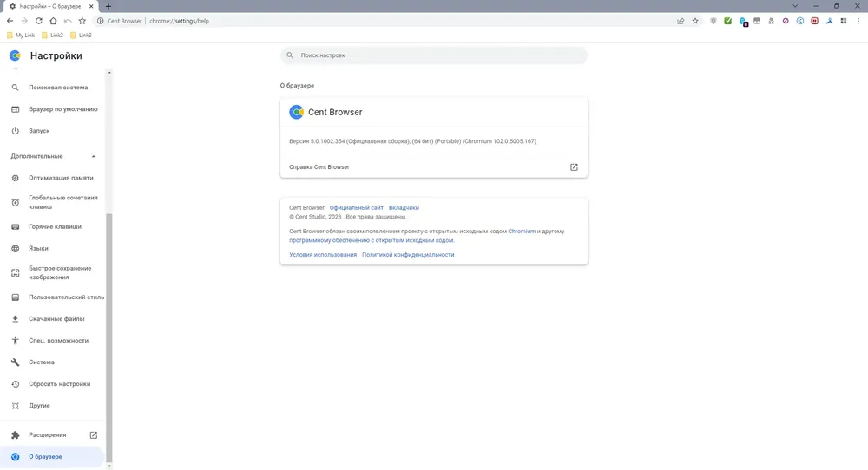Open Браузер по умолчанию settings
The width and height of the screenshot is (868, 470).
(x=53, y=109)
